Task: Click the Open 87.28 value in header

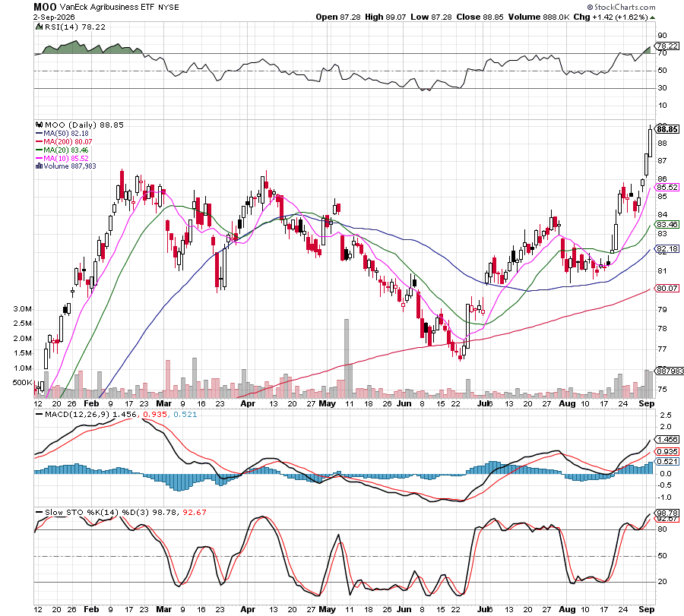Action: (x=338, y=17)
